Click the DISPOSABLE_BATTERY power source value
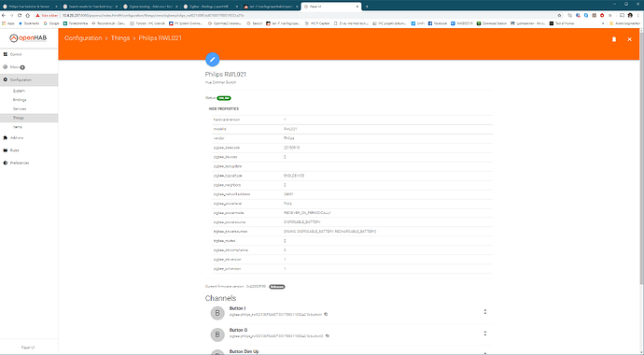This screenshot has height=355, width=644. pyautogui.click(x=301, y=222)
